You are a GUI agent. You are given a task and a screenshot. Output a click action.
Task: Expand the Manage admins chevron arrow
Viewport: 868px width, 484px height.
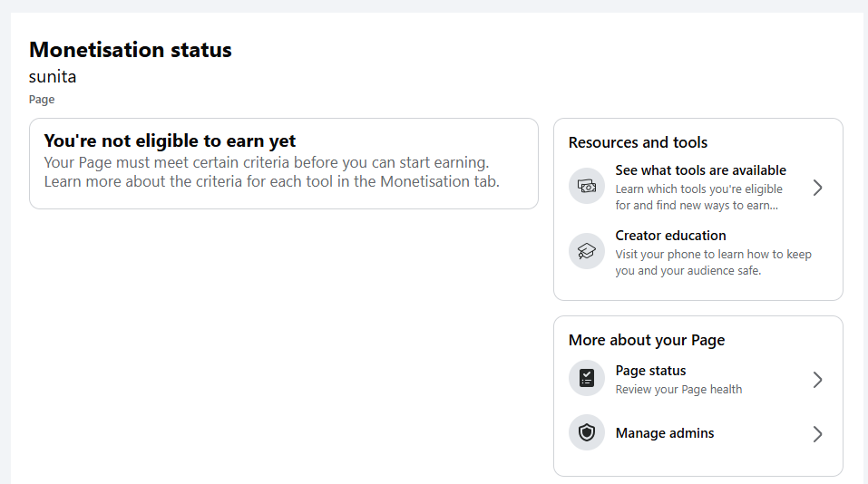[x=817, y=434]
